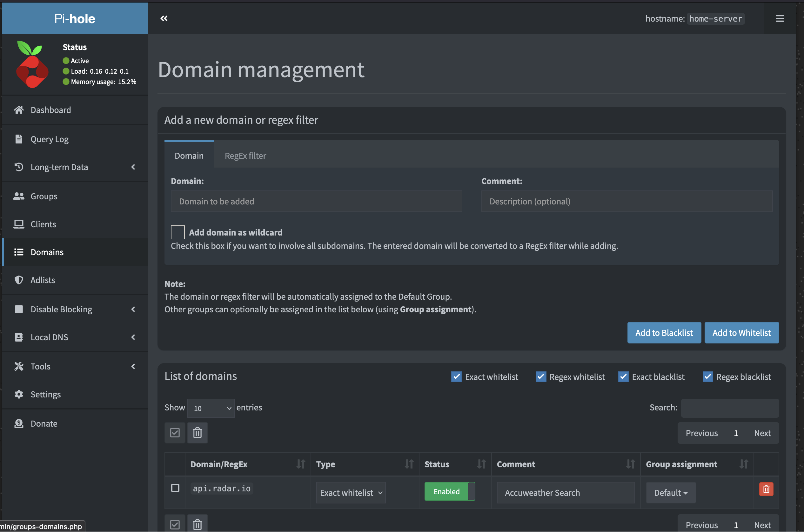804x532 pixels.
Task: Check Add domain as wildcard box
Action: click(x=178, y=232)
